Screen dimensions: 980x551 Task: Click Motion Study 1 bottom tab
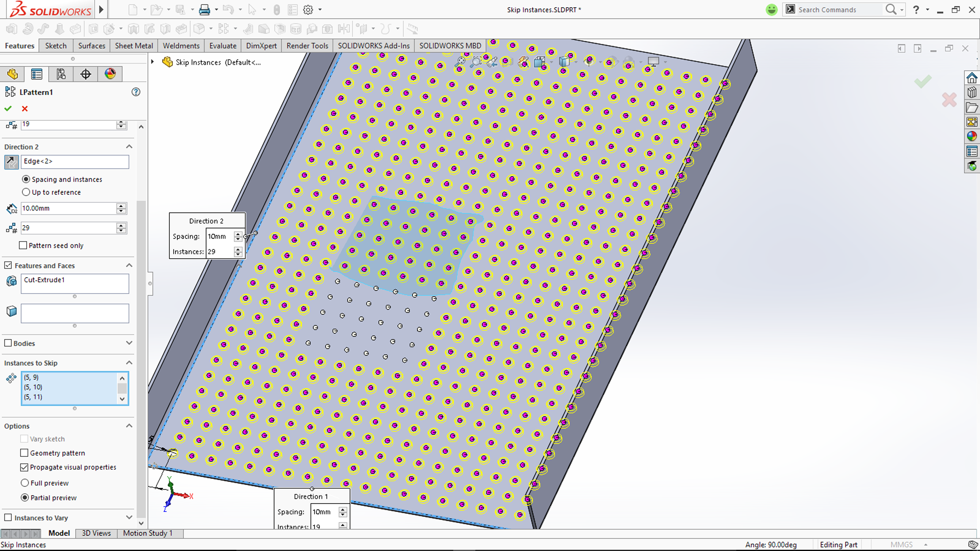click(148, 533)
